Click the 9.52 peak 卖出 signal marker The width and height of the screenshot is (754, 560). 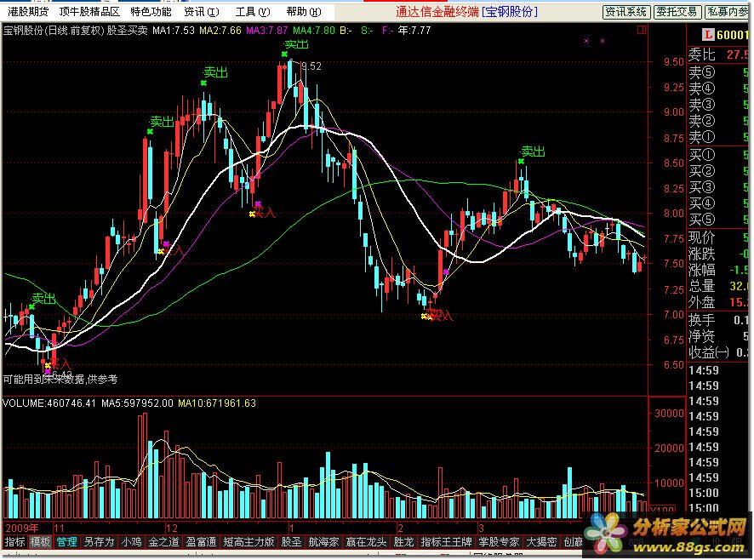[x=295, y=46]
